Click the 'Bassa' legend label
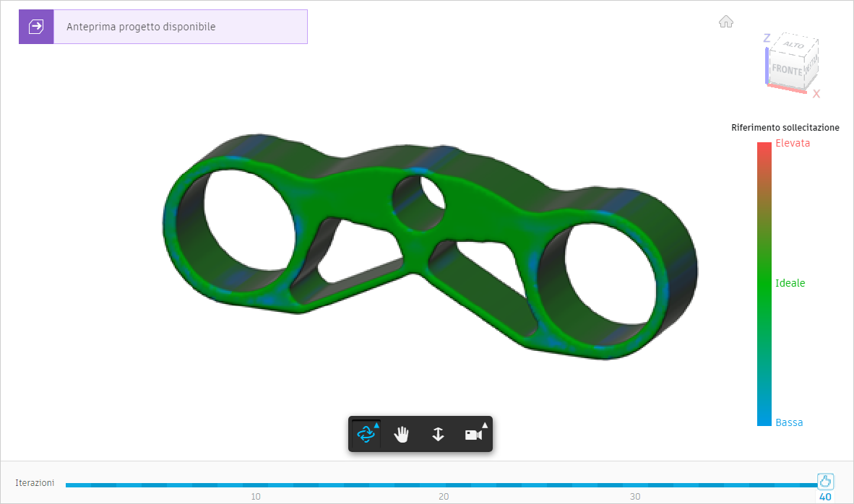This screenshot has width=854, height=504. tap(789, 422)
